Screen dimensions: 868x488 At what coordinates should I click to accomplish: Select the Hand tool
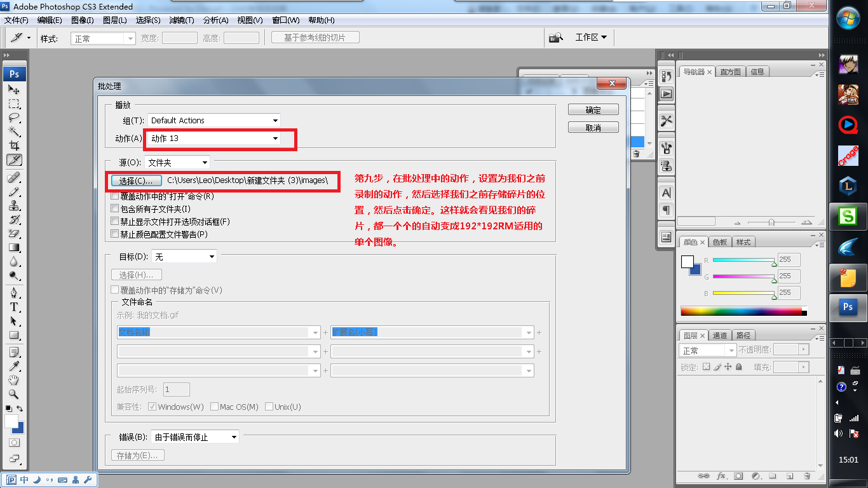[x=14, y=381]
